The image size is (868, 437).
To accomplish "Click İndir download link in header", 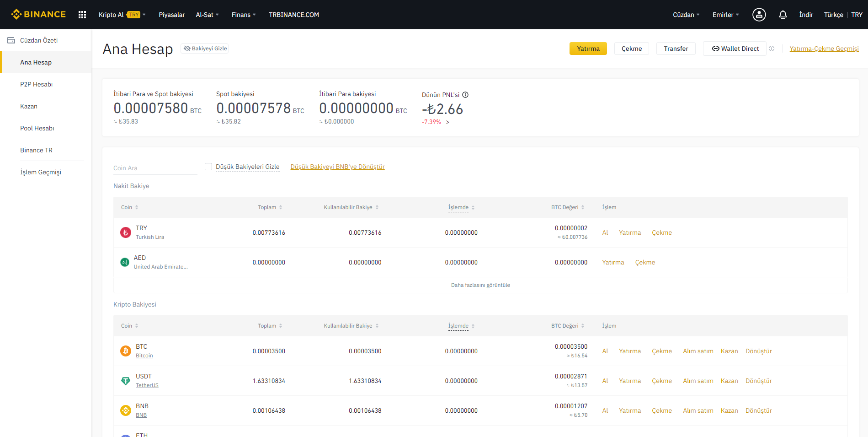I will [806, 15].
